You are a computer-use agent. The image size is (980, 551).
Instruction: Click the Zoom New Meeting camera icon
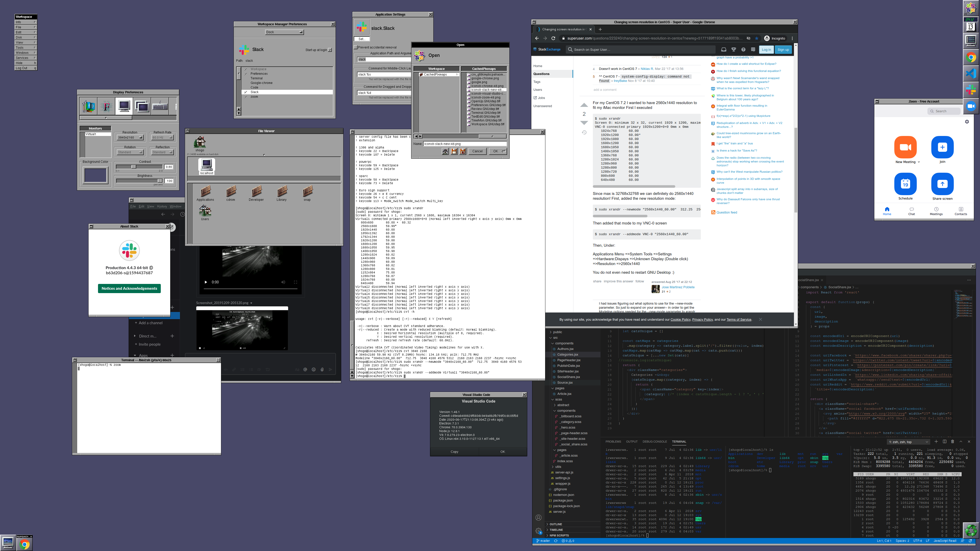pyautogui.click(x=905, y=147)
